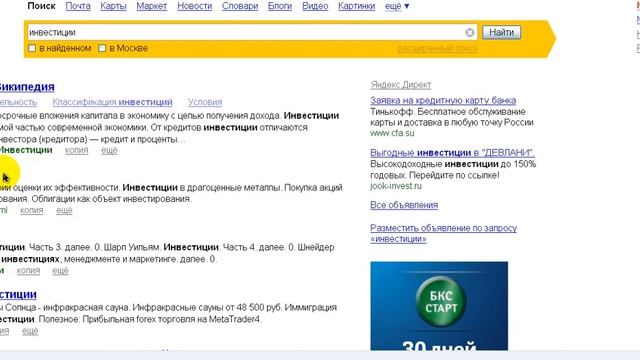The width and height of the screenshot is (640, 360).
Task: Open 'копия' under the Шарп Уильям result
Action: (28, 271)
